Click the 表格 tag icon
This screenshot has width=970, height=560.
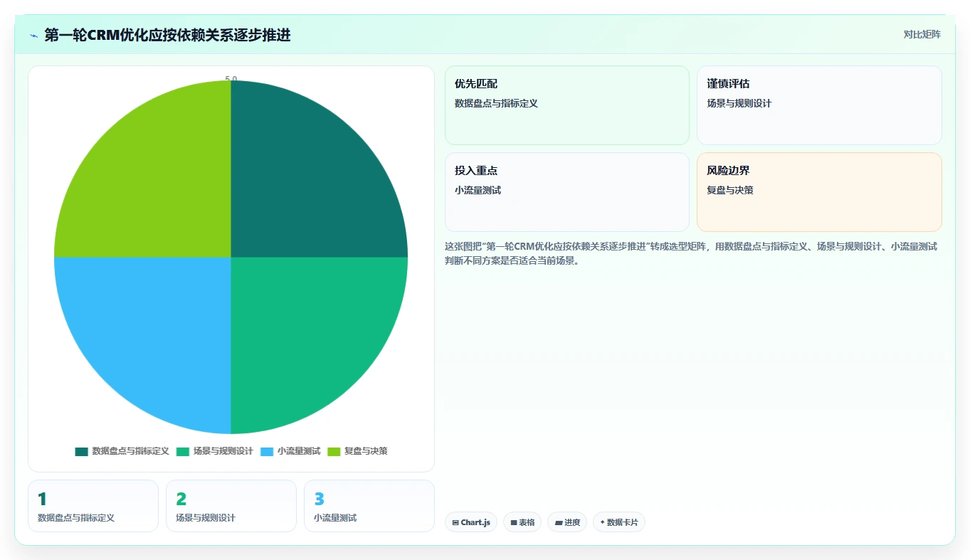514,522
